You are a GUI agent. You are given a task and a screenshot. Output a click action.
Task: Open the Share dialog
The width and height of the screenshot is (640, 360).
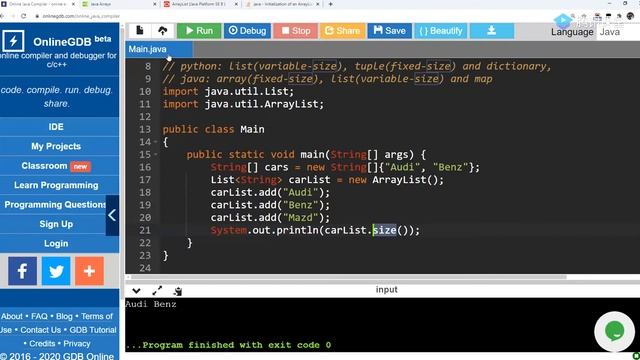[x=342, y=31]
